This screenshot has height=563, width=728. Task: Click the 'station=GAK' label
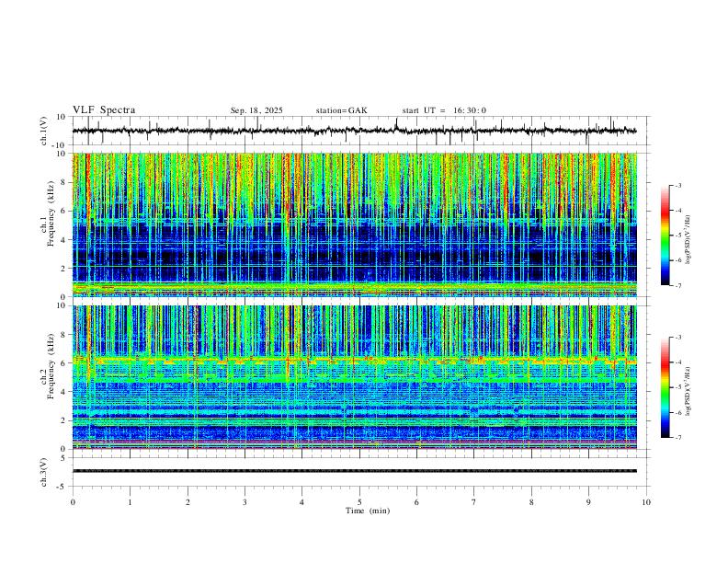[x=341, y=110]
